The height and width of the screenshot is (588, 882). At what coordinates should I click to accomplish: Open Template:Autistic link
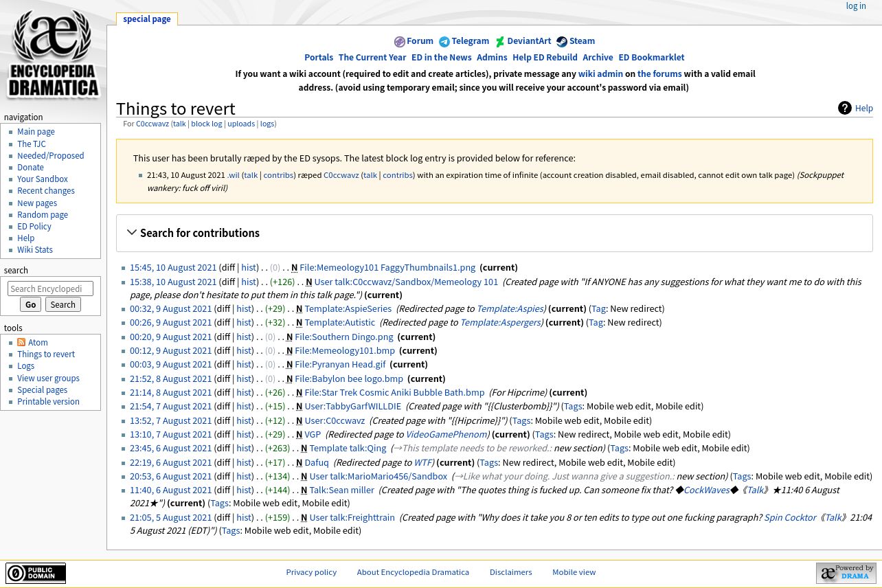339,322
